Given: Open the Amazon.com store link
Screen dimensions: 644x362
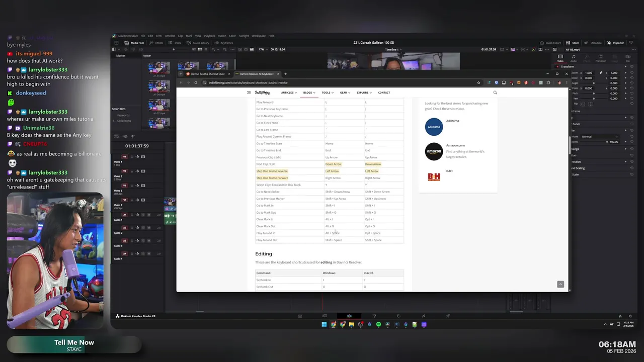Looking at the screenshot, I should coord(455,145).
